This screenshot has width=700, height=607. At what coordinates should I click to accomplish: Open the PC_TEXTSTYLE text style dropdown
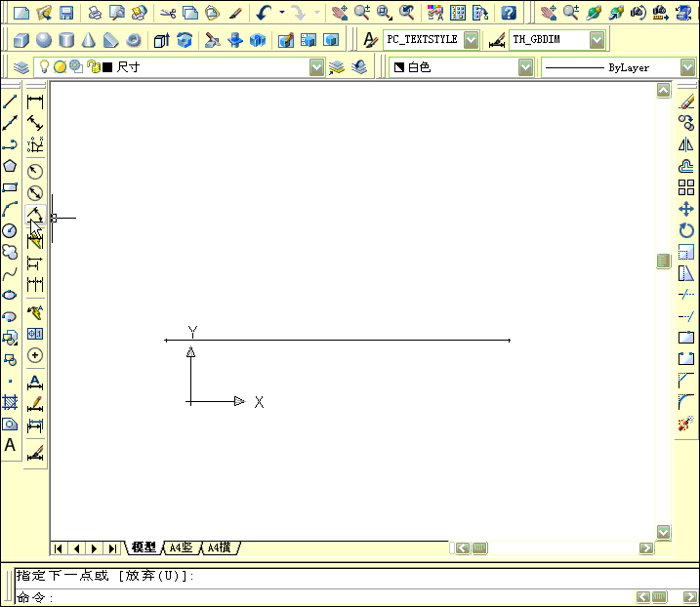(471, 40)
